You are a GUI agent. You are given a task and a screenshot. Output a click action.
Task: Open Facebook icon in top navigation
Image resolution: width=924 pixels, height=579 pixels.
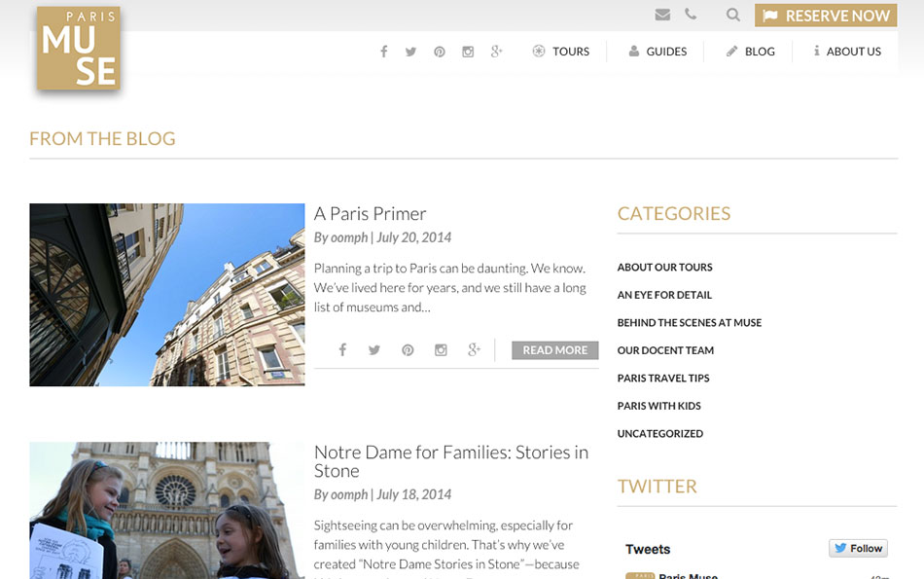(x=384, y=52)
